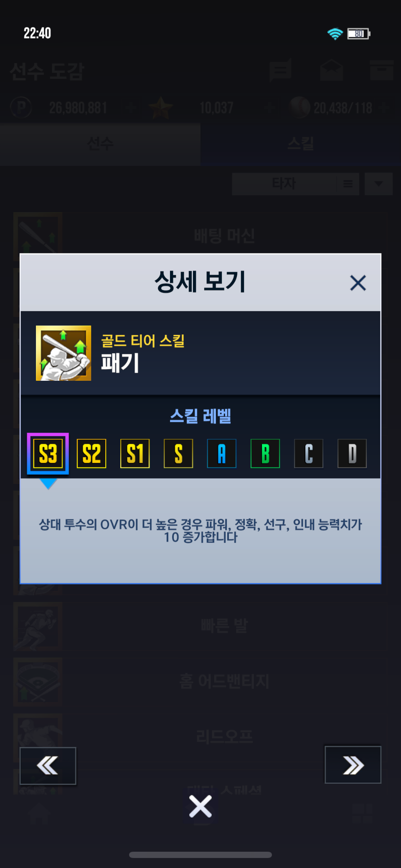Viewport: 401px width, 868px height.
Task: Pick the D skill level icon
Action: point(352,453)
